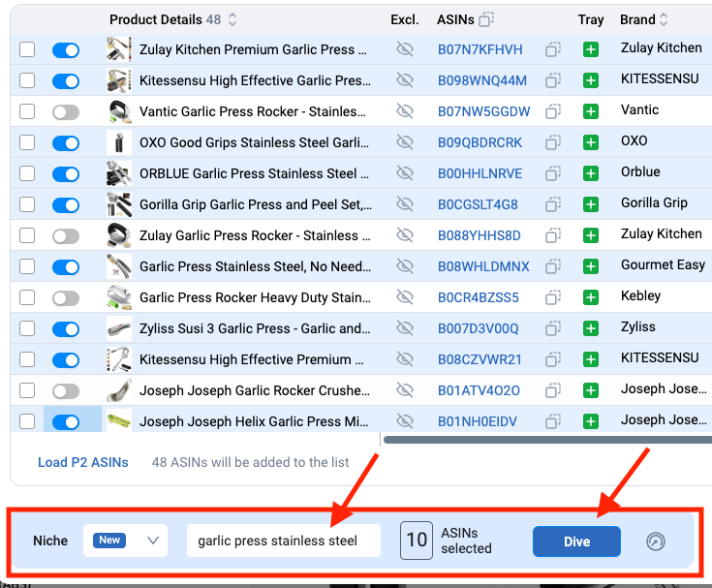Sort by Product Details column arrows
712x588 pixels.
(x=232, y=19)
